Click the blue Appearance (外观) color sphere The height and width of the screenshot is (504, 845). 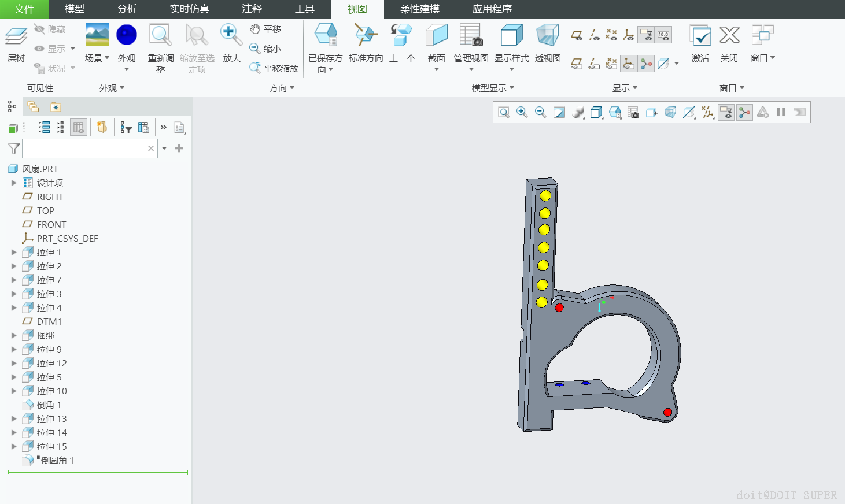[126, 35]
